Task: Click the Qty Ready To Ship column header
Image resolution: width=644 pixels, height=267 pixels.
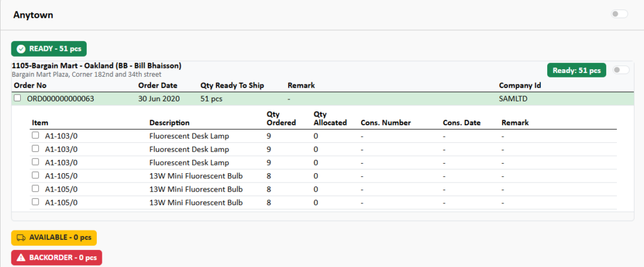Action: 231,85
